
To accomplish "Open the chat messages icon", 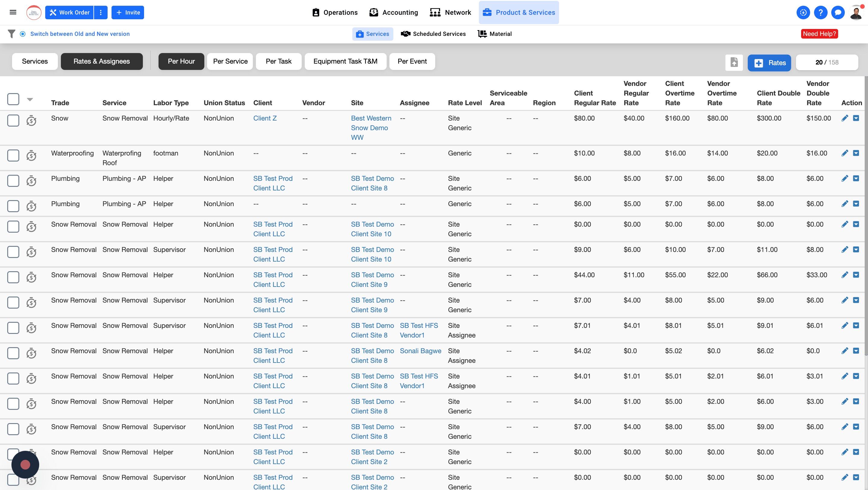I will click(x=838, y=12).
